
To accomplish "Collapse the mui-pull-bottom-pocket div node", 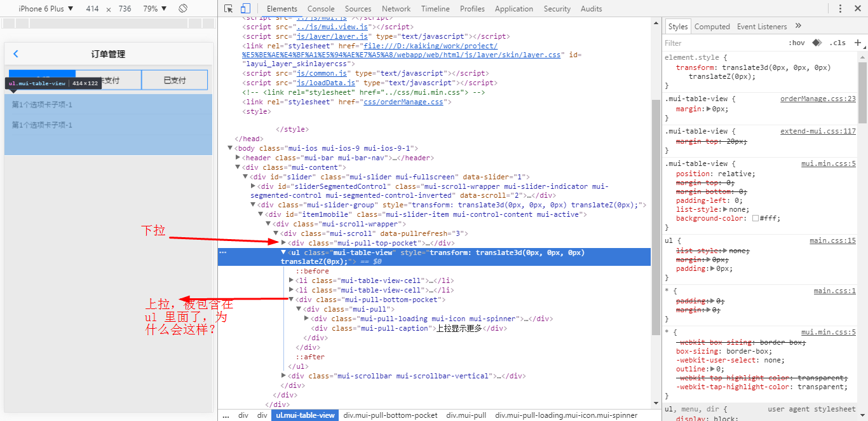I will [292, 300].
